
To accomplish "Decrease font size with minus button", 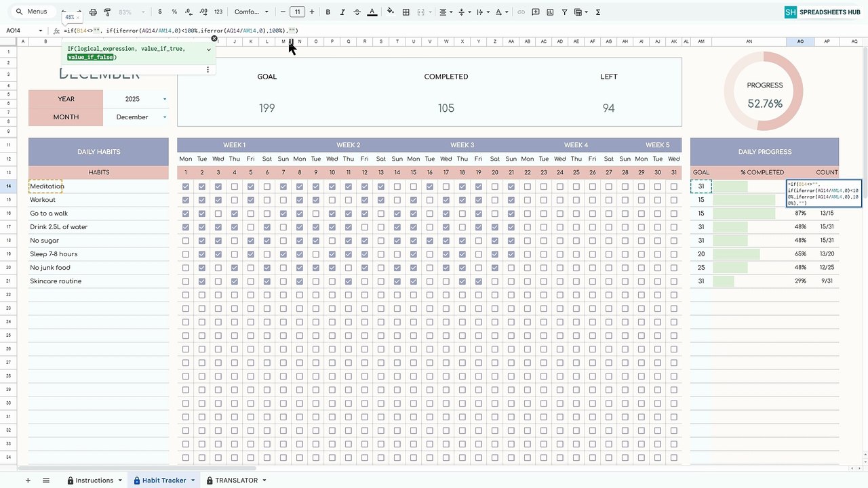I will [283, 12].
